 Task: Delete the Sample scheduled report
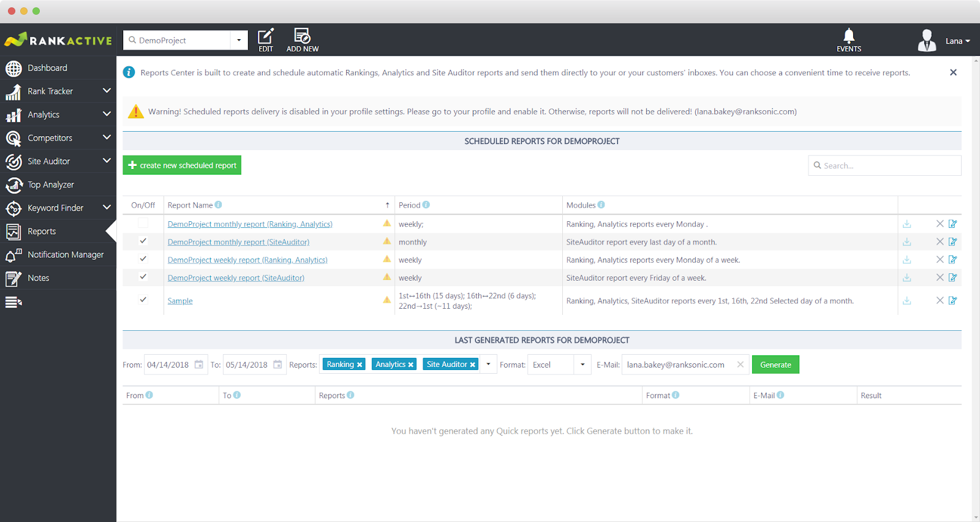pyautogui.click(x=940, y=301)
